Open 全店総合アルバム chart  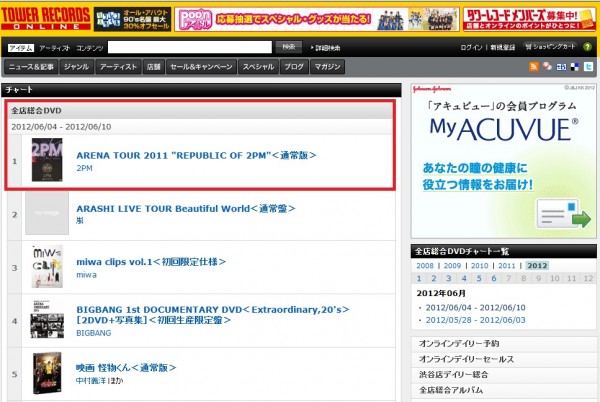pos(451,391)
